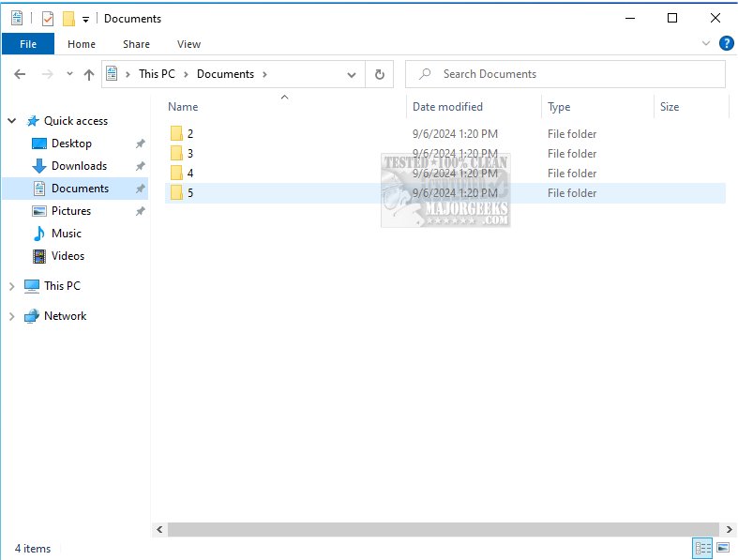The height and width of the screenshot is (560, 738).
Task: Select Quick access in navigation pane
Action: (76, 121)
